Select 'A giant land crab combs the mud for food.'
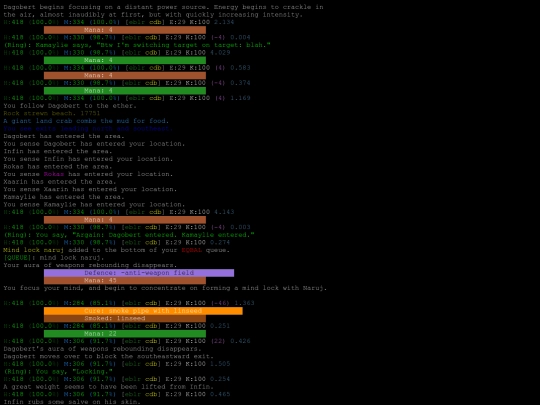This screenshot has height=405, width=540. click(86, 121)
